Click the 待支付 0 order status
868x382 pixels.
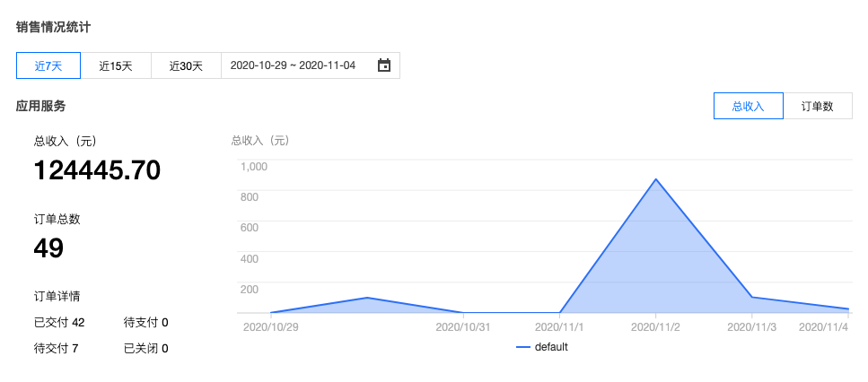(x=145, y=322)
